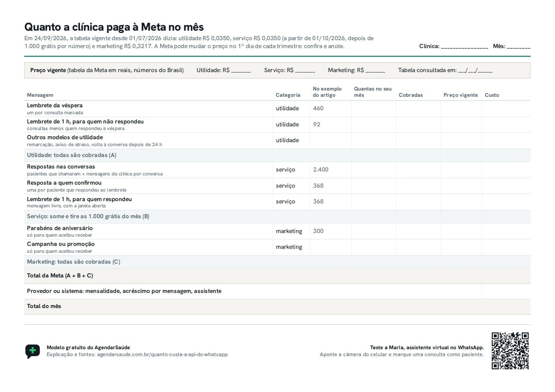This screenshot has height=392, width=555.
Task: Click 368 in the 'para quem respondeu' row
Action: point(318,201)
